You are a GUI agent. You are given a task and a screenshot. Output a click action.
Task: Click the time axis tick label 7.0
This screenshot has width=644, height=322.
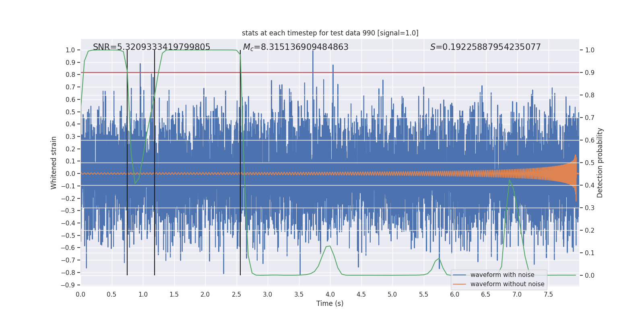click(517, 294)
